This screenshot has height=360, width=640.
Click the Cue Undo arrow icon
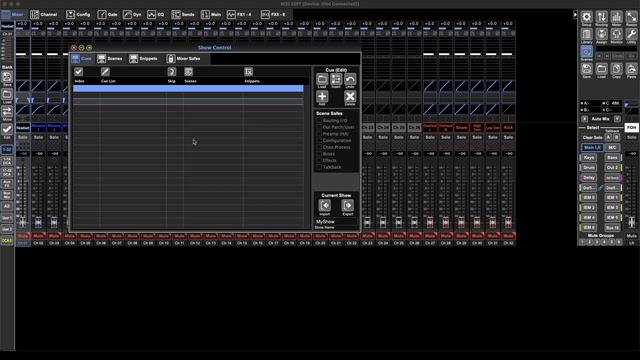point(350,79)
